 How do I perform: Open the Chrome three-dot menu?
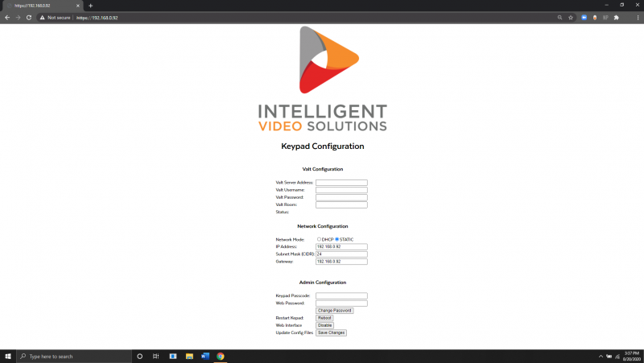[638, 18]
